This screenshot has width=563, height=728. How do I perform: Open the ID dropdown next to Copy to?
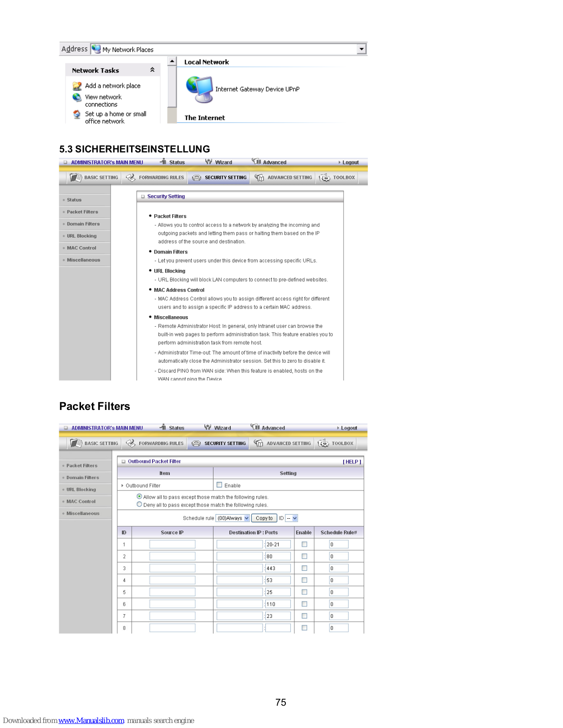point(292,518)
